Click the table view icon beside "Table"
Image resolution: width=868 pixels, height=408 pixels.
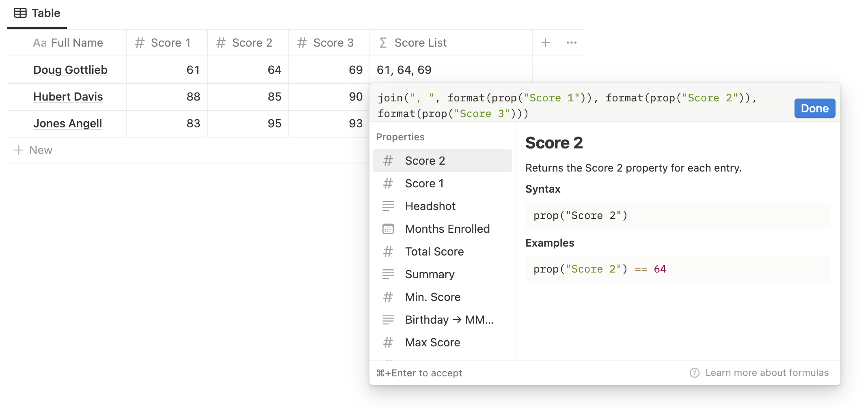tap(20, 13)
